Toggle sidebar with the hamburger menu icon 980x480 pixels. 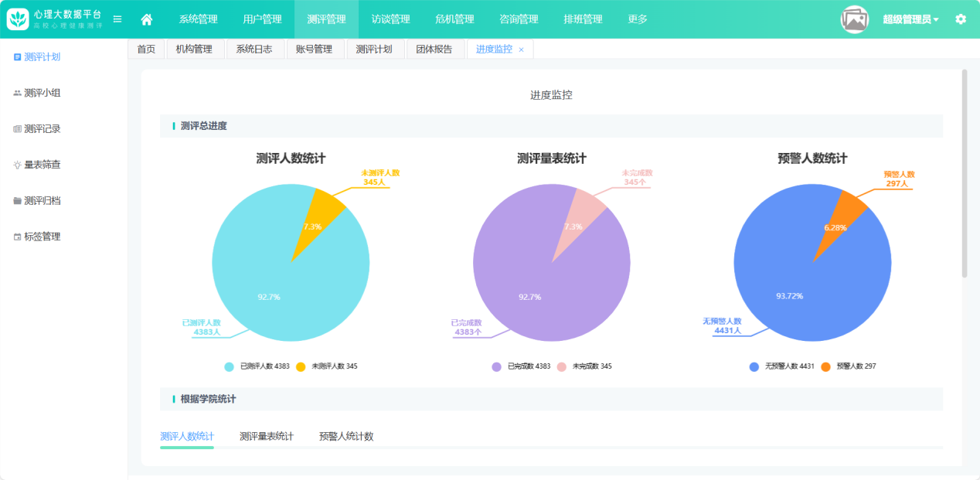tap(117, 19)
